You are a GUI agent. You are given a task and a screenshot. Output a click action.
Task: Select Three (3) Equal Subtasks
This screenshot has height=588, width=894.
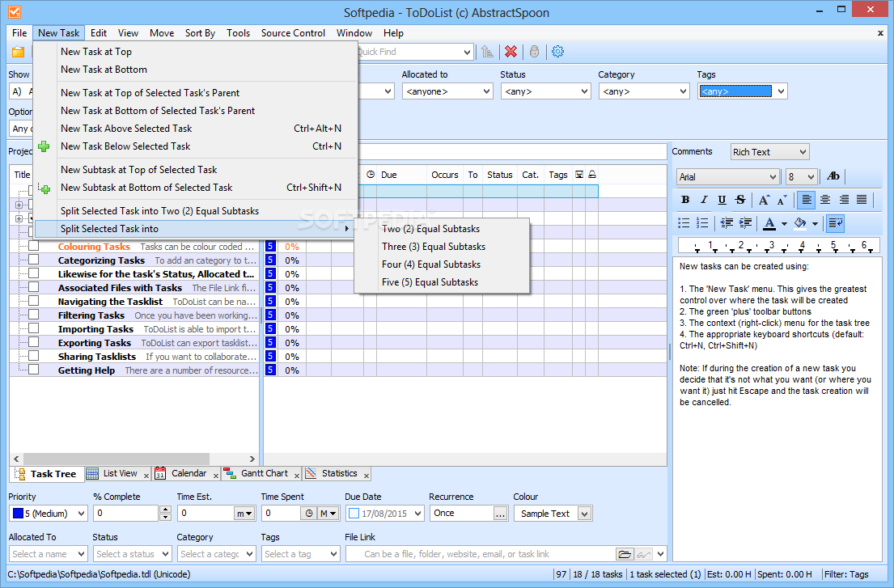click(x=434, y=247)
